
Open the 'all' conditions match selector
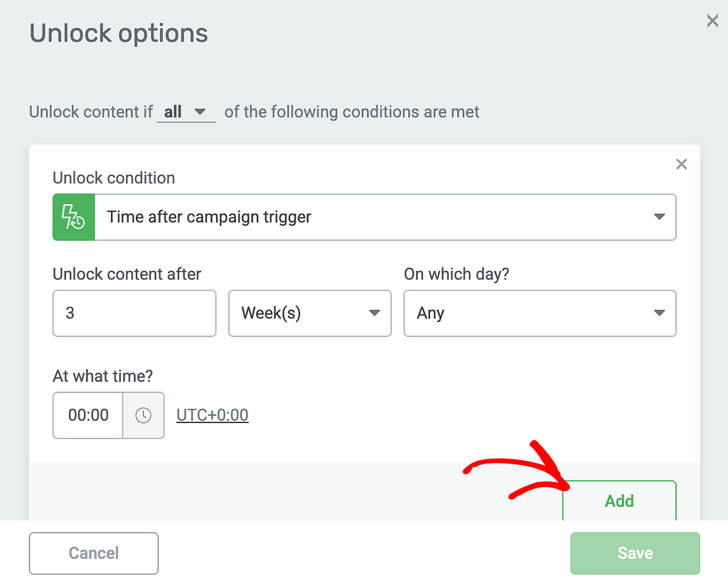coord(186,112)
